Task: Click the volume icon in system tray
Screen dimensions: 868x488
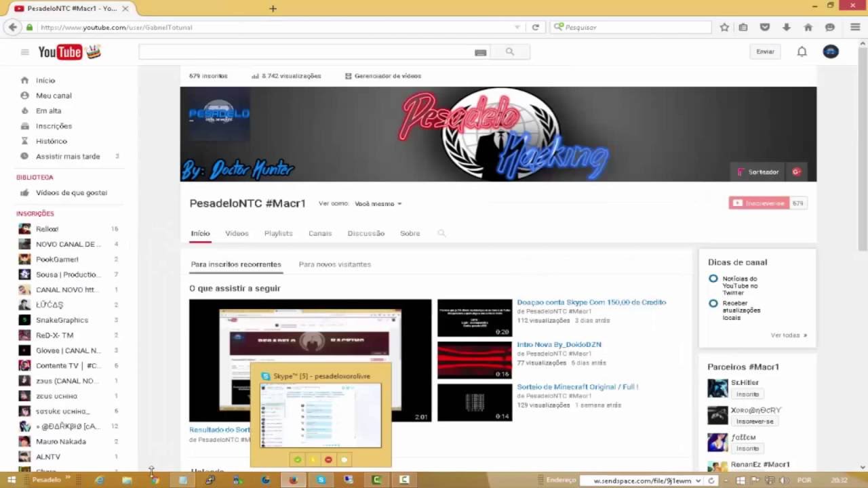Action: click(784, 480)
